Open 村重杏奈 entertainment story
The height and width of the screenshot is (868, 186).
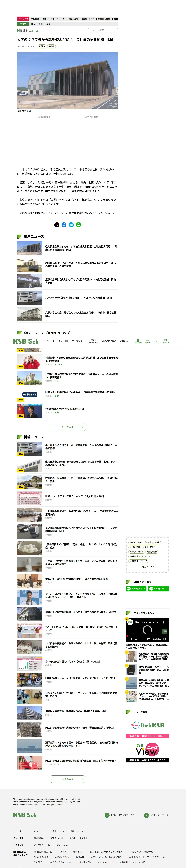tap(68, 361)
